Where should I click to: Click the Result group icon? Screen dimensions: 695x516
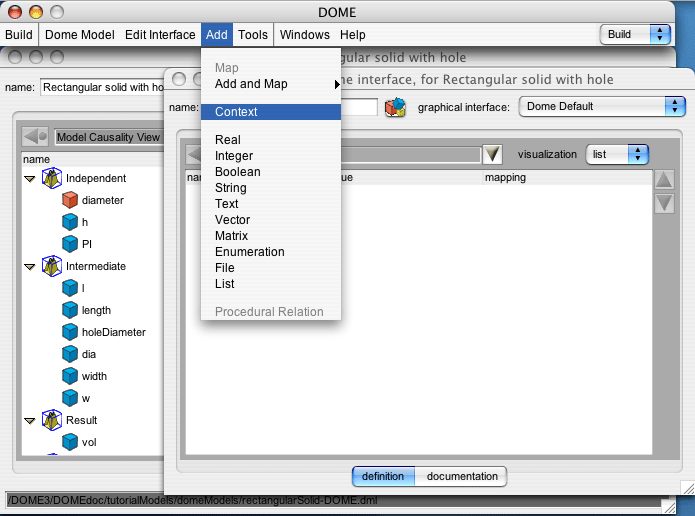pyautogui.click(x=52, y=420)
